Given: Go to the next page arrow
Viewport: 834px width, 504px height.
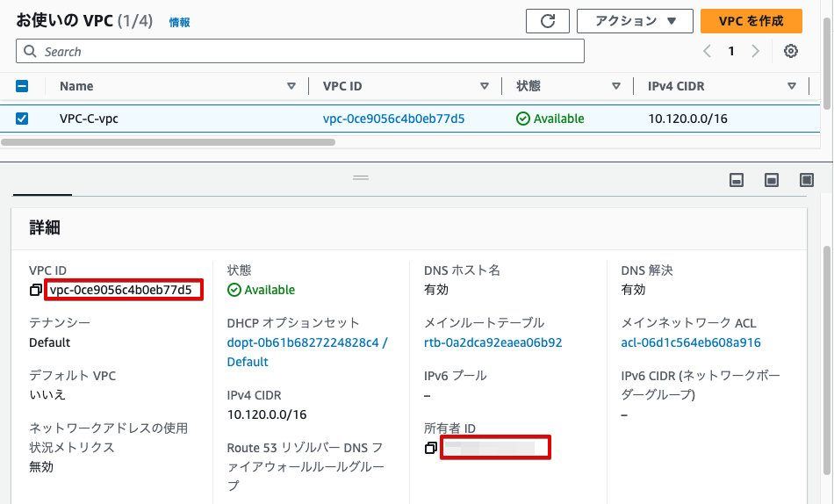Looking at the screenshot, I should coord(755,51).
